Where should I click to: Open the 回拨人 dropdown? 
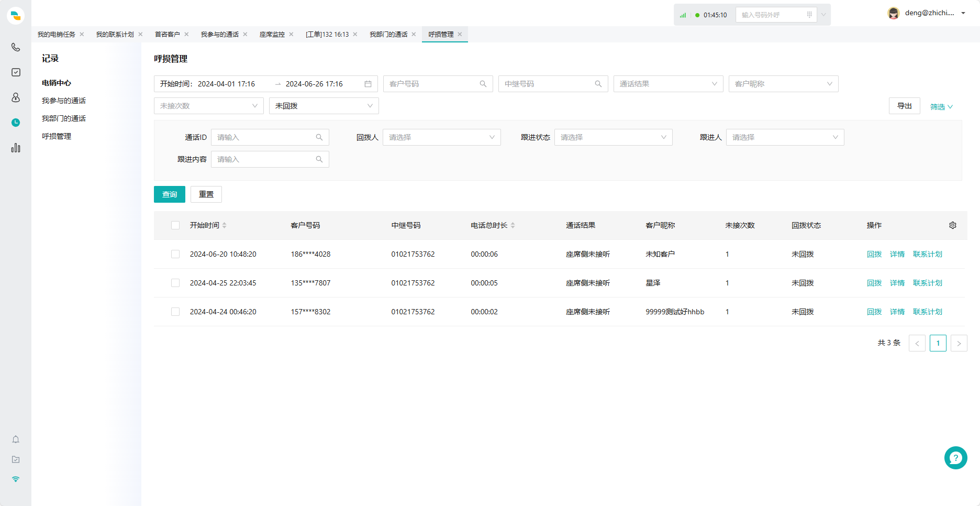coord(441,137)
